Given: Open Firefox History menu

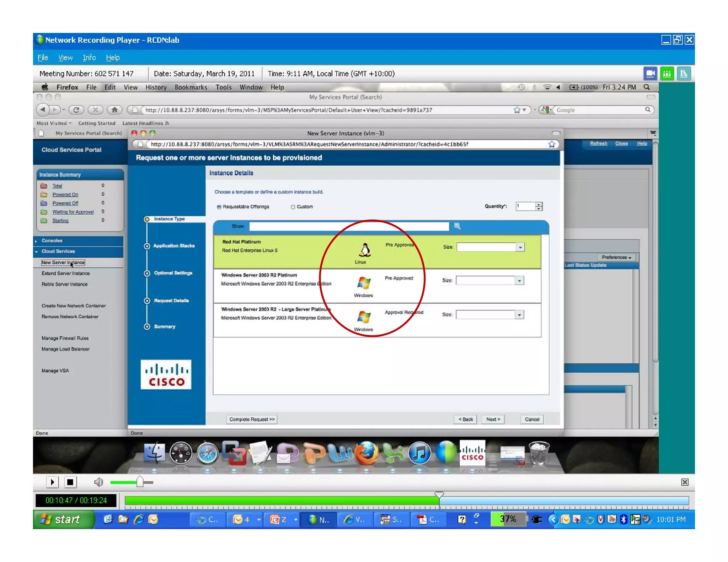Looking at the screenshot, I should pos(156,87).
